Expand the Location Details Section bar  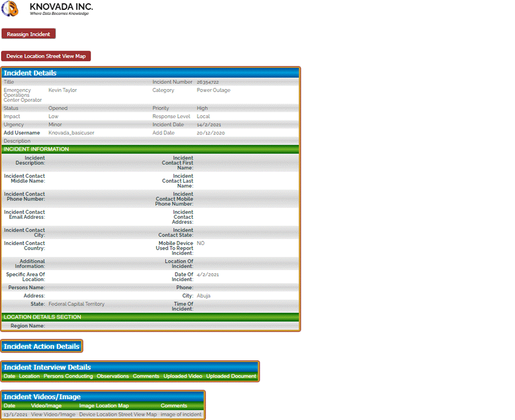point(150,317)
